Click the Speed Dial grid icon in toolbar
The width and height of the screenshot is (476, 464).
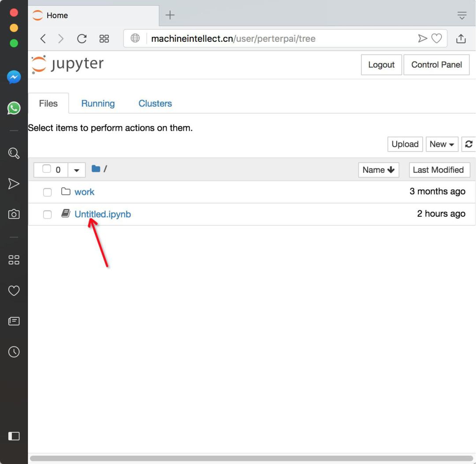[104, 39]
